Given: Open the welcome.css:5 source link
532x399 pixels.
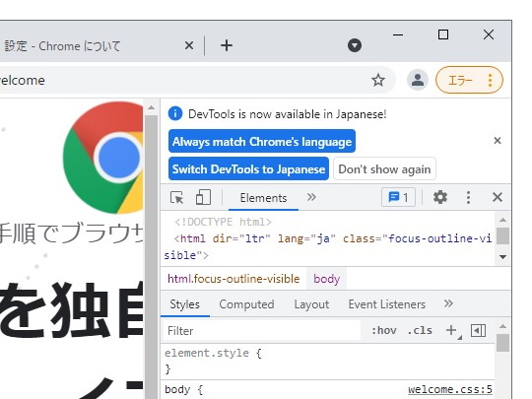Looking at the screenshot, I should [450, 389].
